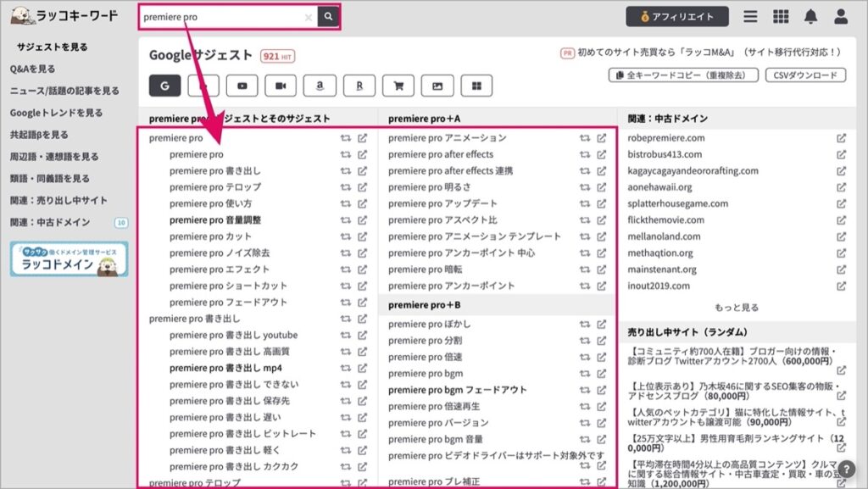Select ニュース/話題の記事を見る in sidebar
This screenshot has width=868, height=489.
click(x=64, y=91)
